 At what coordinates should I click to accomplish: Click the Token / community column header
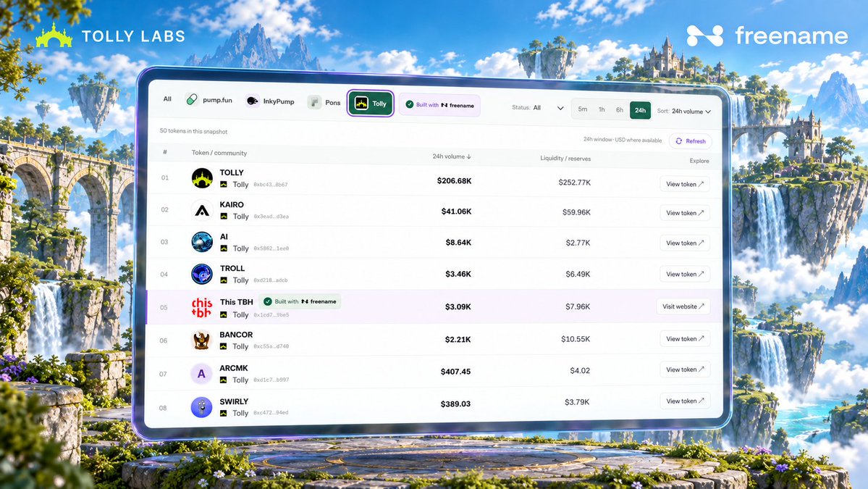(219, 153)
